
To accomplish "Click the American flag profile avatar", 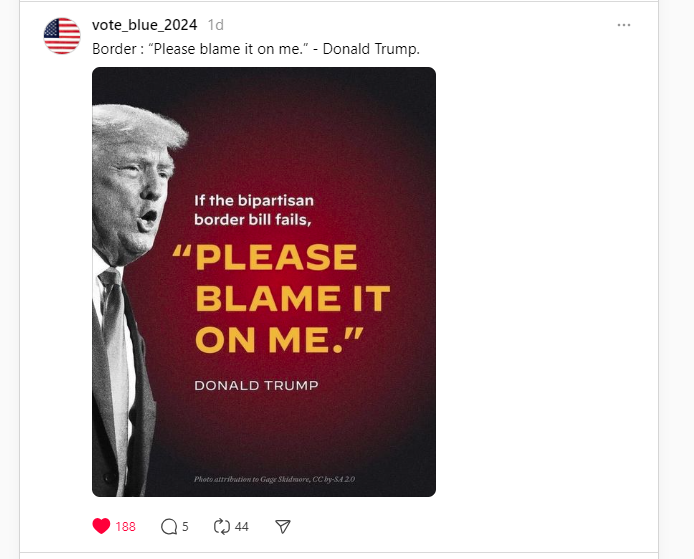I will click(x=62, y=35).
